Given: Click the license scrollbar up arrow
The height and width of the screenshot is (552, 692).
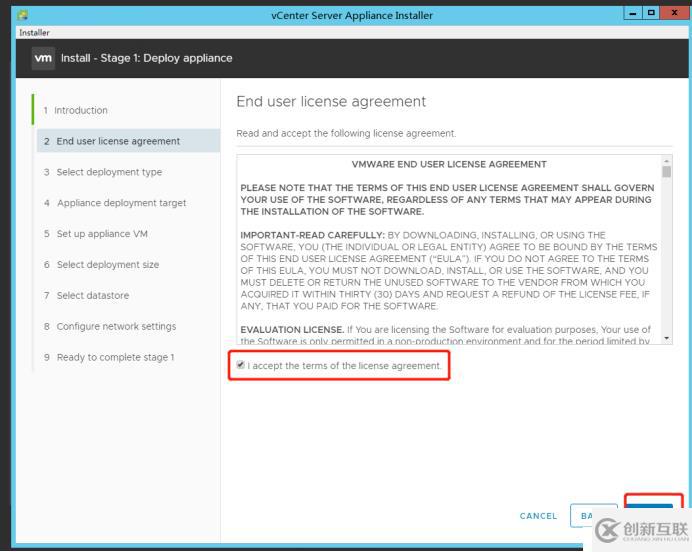Looking at the screenshot, I should click(666, 160).
